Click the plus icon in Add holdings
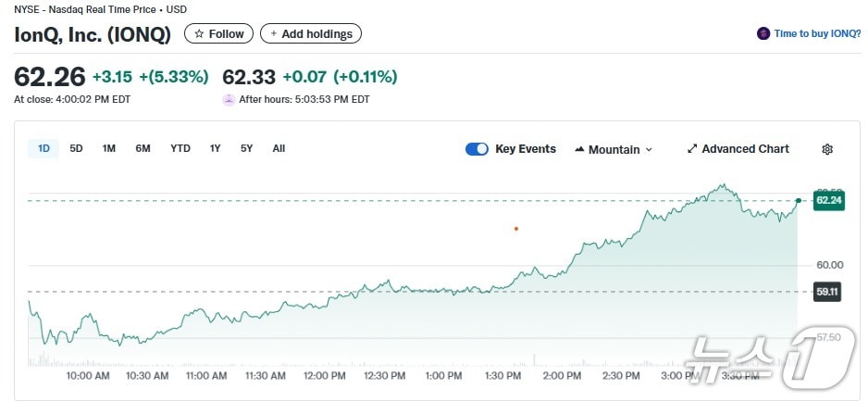This screenshot has height=402, width=868. click(274, 34)
